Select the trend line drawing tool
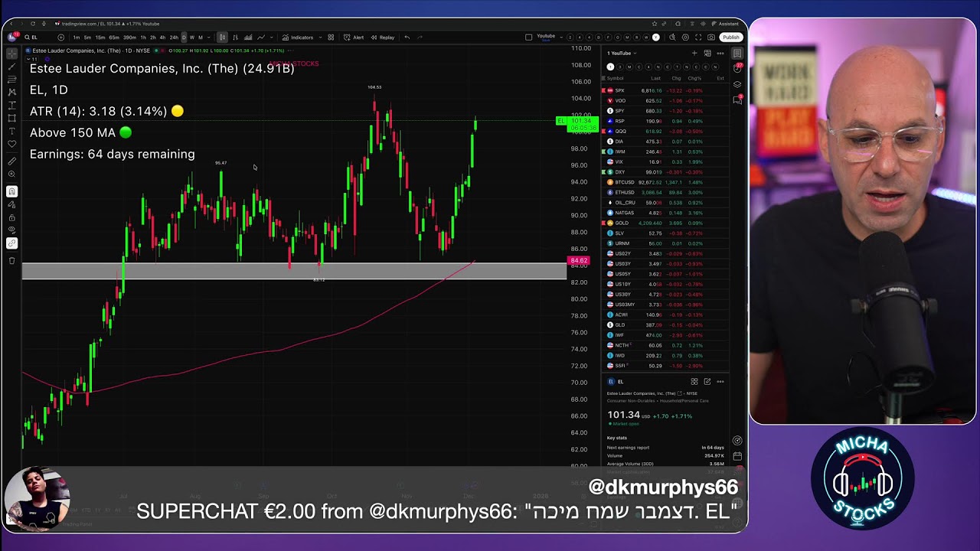The width and height of the screenshot is (980, 551). (x=12, y=67)
